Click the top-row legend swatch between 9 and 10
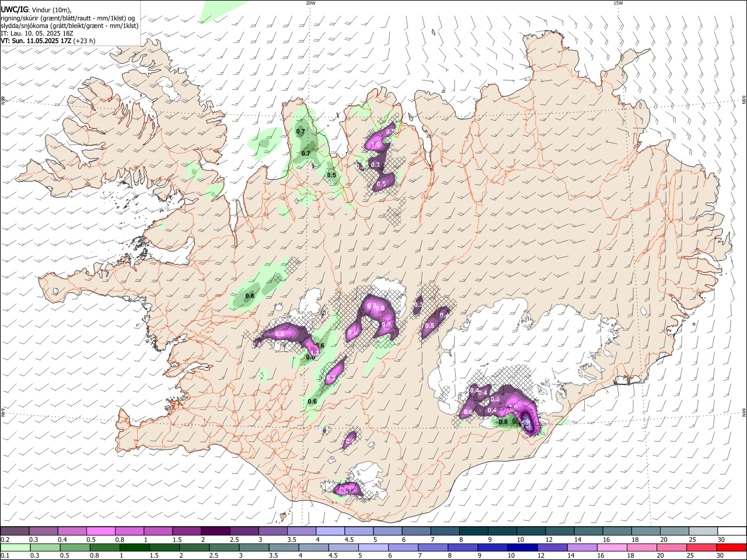 pos(502,531)
